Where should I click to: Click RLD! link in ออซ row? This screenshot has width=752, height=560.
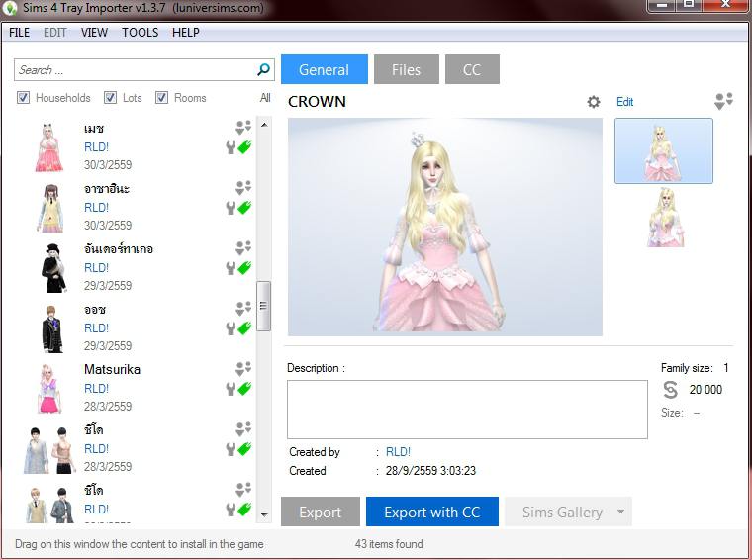pos(96,327)
